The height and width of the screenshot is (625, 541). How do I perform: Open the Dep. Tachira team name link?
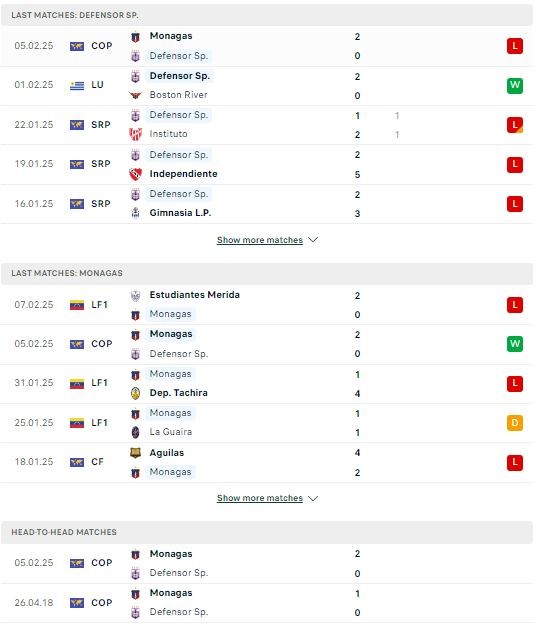[179, 393]
